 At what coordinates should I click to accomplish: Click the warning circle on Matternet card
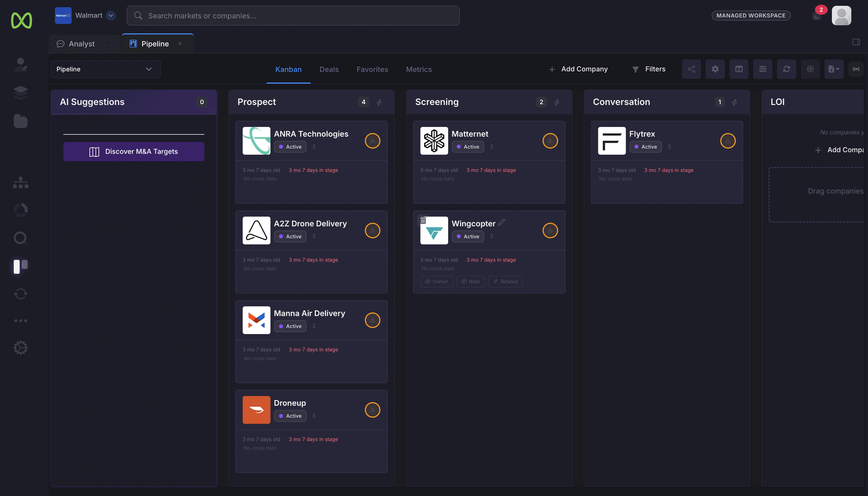click(x=550, y=141)
